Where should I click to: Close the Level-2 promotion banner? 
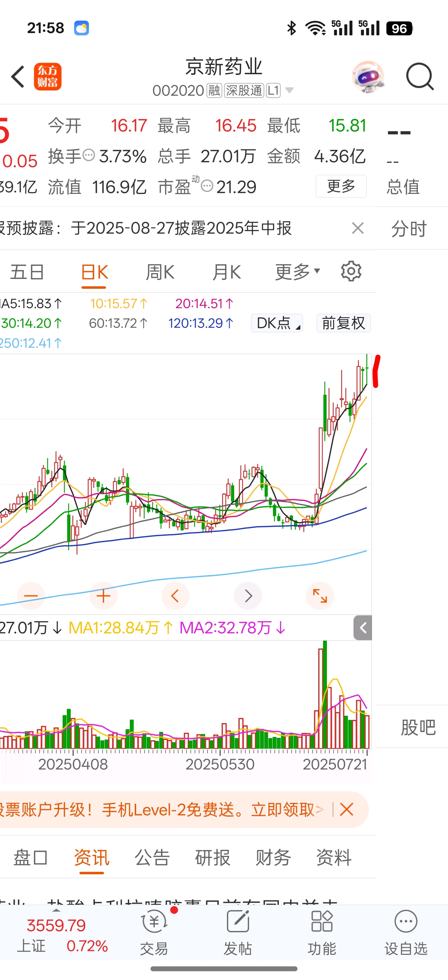[346, 809]
